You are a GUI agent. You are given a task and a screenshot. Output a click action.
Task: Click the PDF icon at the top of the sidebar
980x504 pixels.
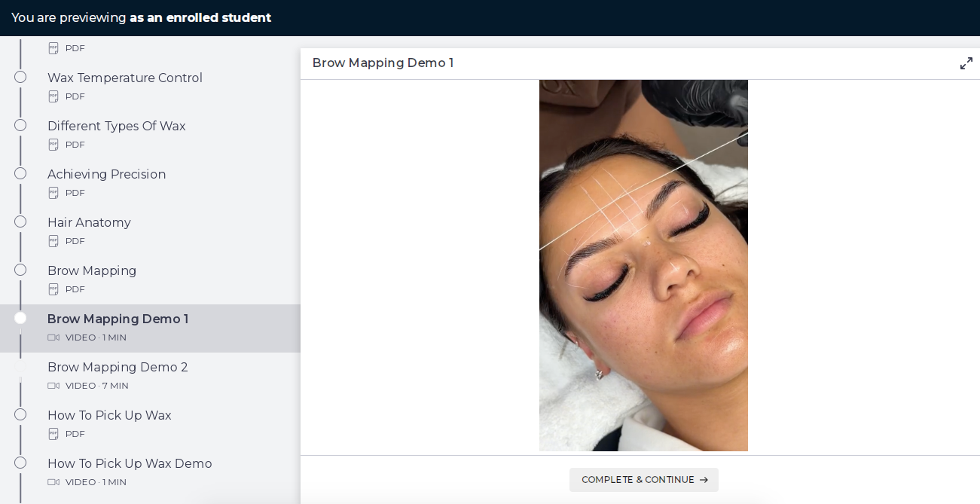point(53,47)
